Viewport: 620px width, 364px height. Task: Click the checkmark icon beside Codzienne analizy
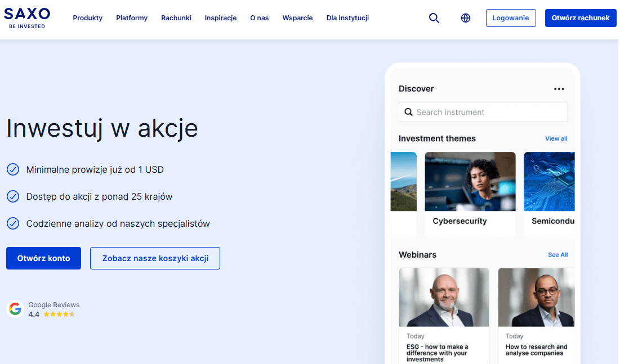point(13,223)
